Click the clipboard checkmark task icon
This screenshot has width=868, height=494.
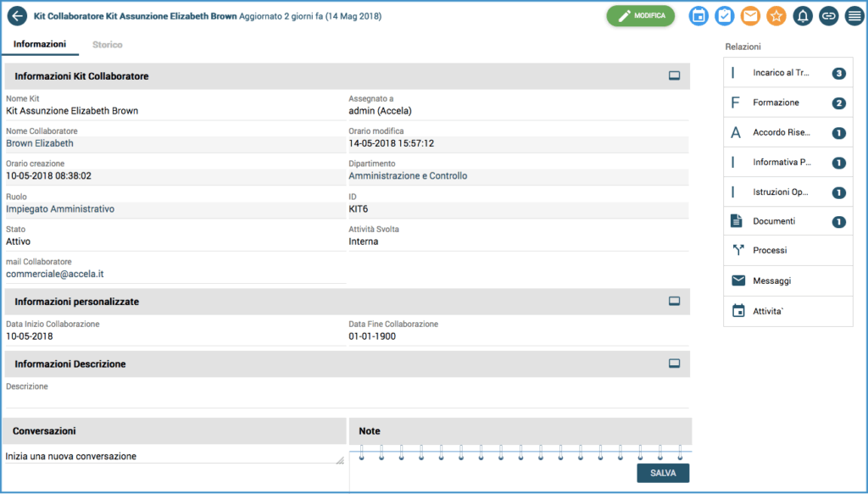(725, 16)
